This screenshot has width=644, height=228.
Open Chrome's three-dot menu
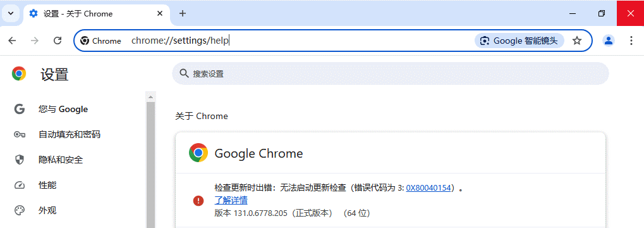tap(631, 41)
